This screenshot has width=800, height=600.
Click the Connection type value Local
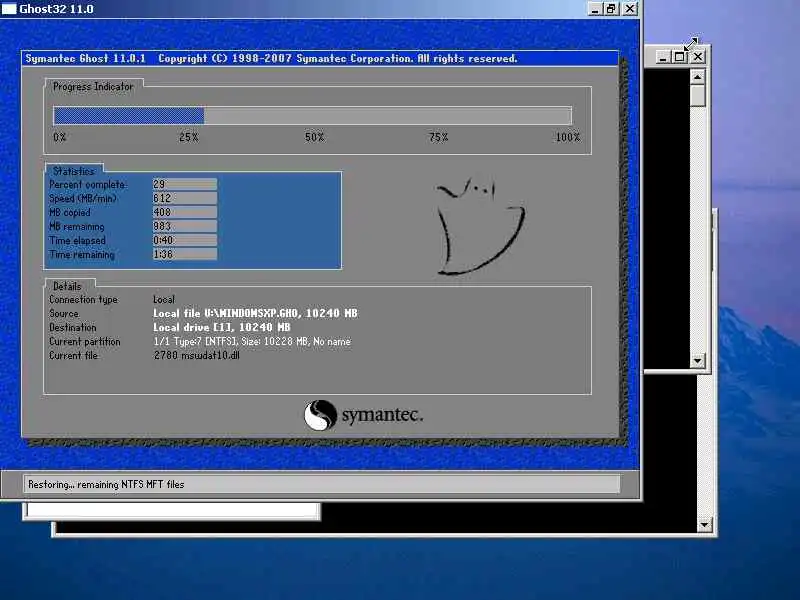164,299
